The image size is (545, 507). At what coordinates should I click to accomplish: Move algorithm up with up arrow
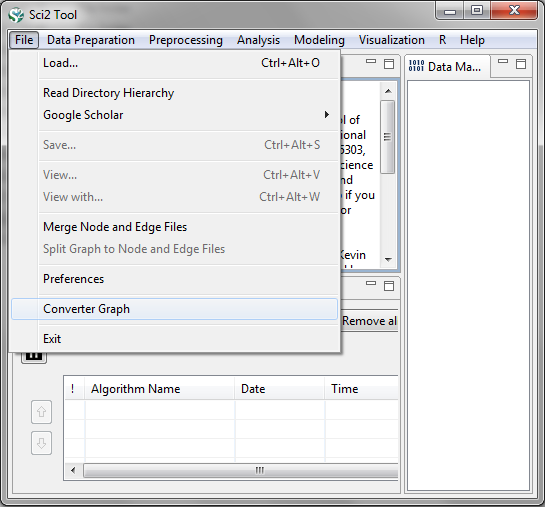click(41, 412)
